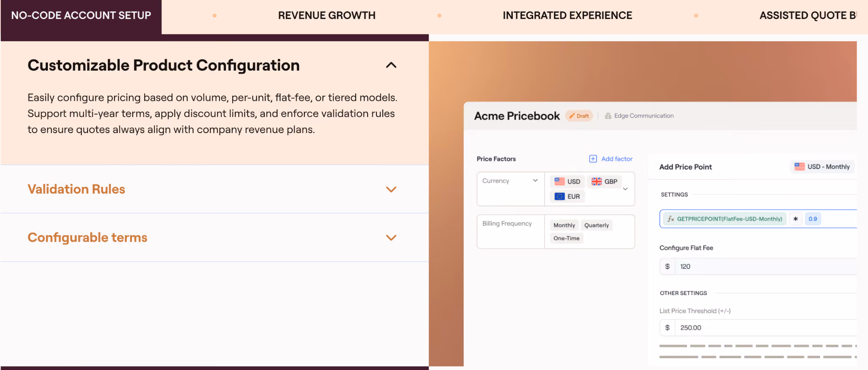This screenshot has height=370, width=868.
Task: Switch to the Revenue Growth tab
Action: [x=326, y=16]
